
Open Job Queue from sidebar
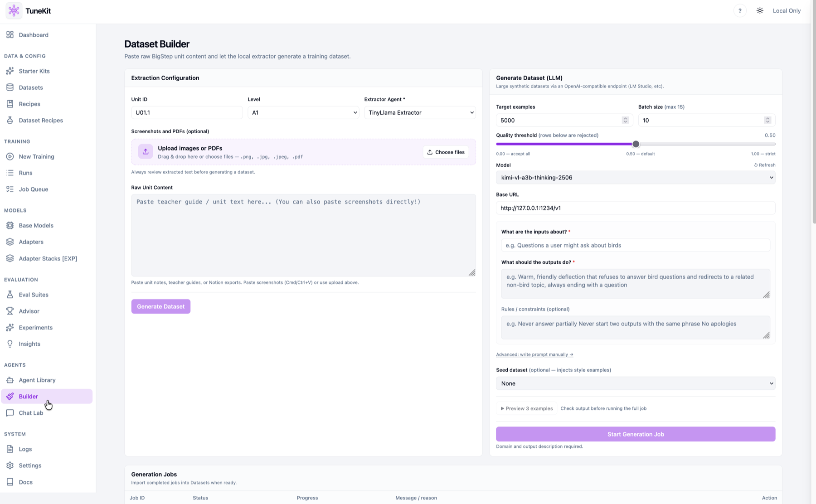click(47, 189)
